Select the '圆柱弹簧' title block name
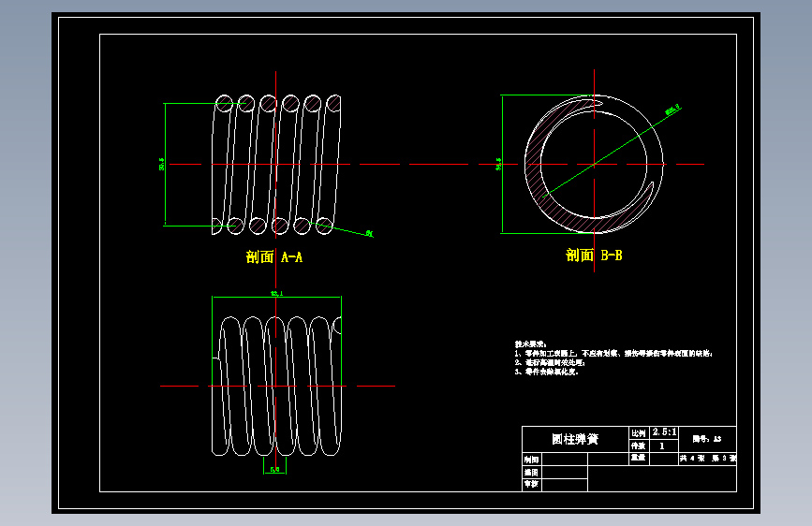This screenshot has width=812, height=526. pos(575,439)
